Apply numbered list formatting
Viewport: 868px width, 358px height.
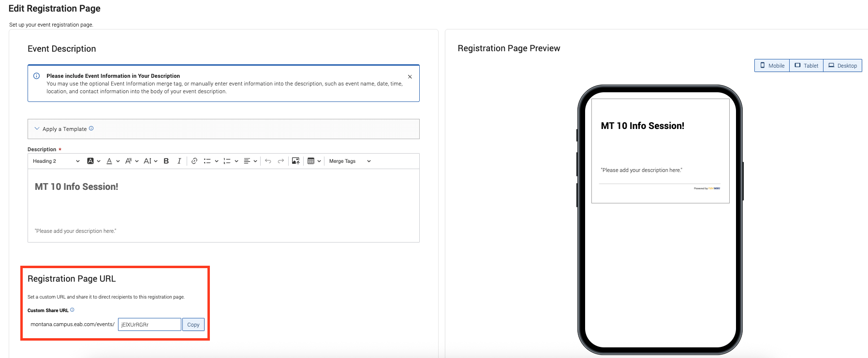coord(227,161)
